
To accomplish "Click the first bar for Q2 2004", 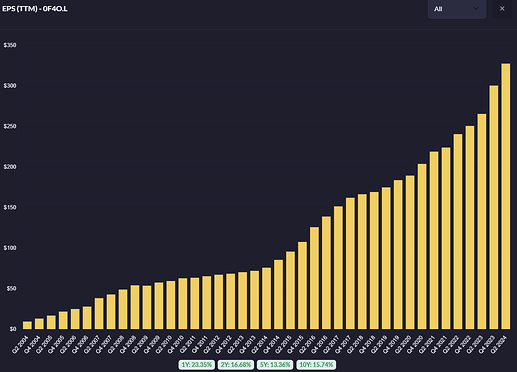I will (x=27, y=325).
